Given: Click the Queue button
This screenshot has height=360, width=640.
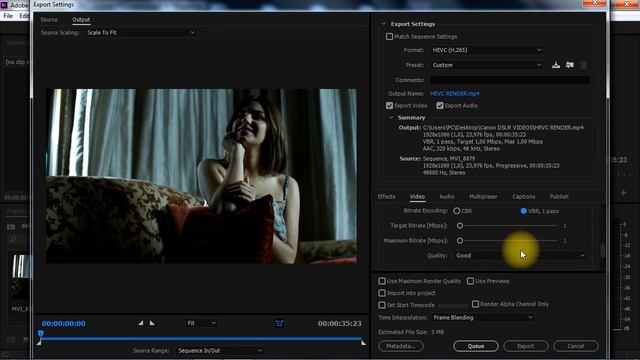Looking at the screenshot, I should click(476, 346).
